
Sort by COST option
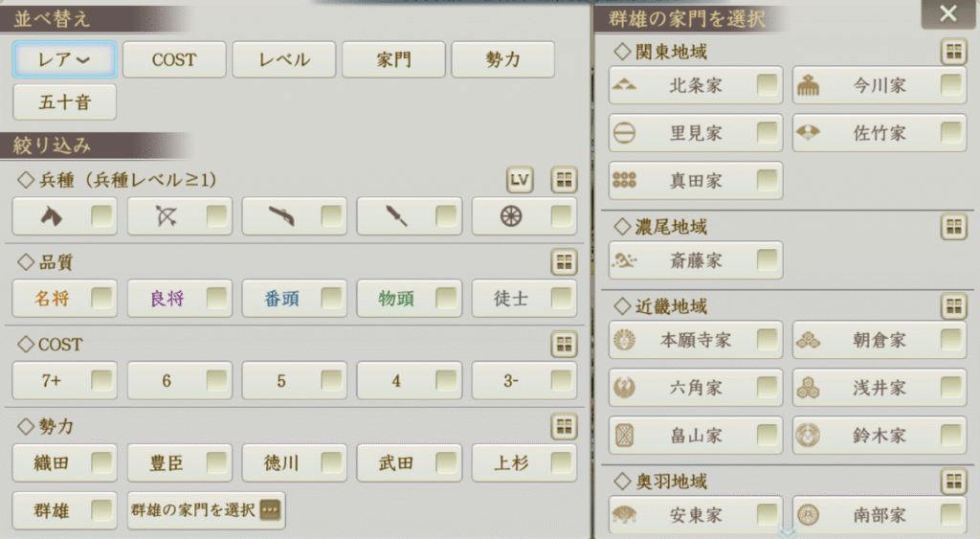(174, 59)
